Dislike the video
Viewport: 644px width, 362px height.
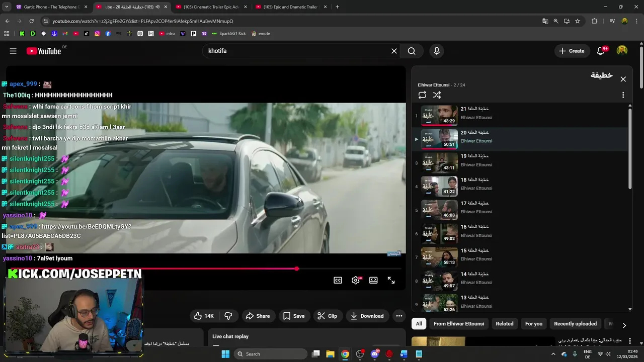click(x=228, y=316)
